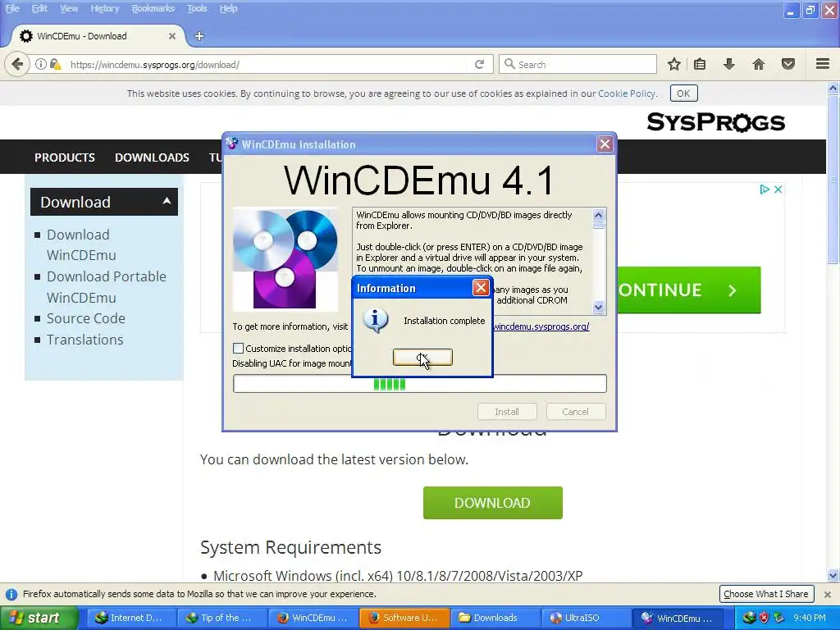
Task: Open the View menu
Action: 69,8
